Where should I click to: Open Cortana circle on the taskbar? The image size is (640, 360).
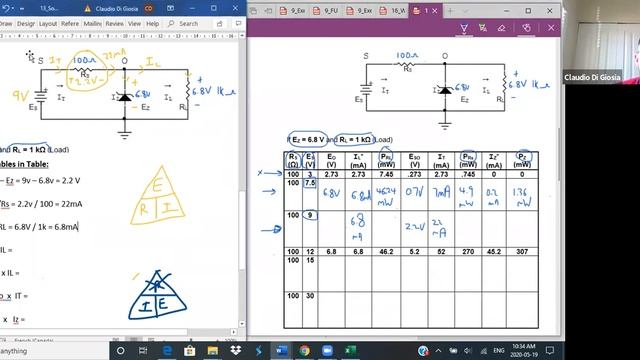[x=120, y=351]
